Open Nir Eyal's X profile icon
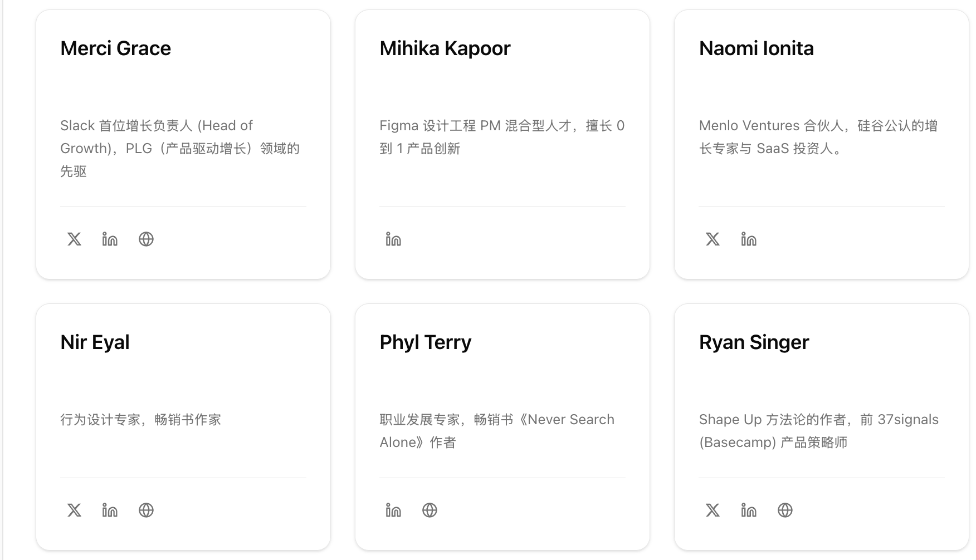This screenshot has height=560, width=976. click(x=74, y=510)
